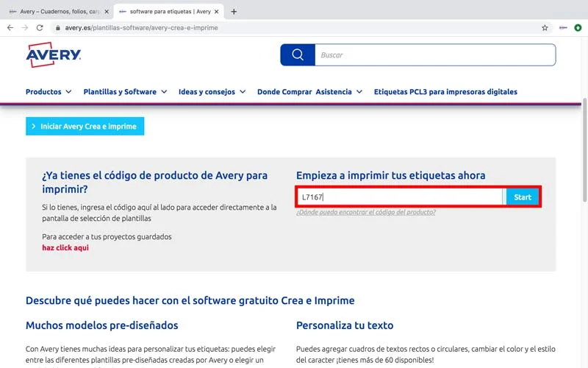The width and height of the screenshot is (588, 368).
Task: Click the blue magnifier search button
Action: point(298,54)
